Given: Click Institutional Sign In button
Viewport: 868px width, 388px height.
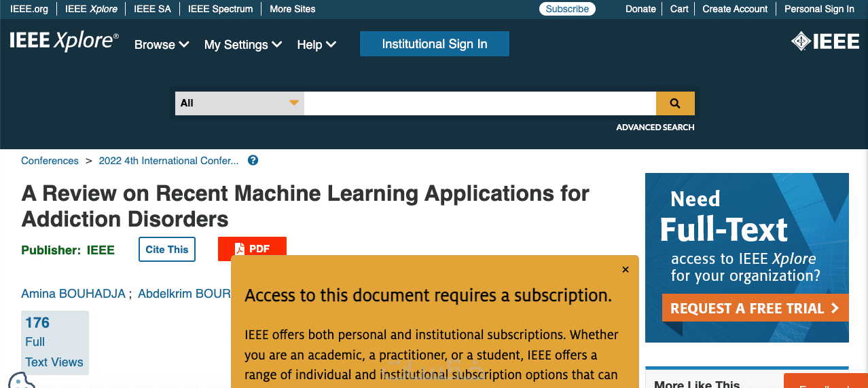Looking at the screenshot, I should (435, 44).
